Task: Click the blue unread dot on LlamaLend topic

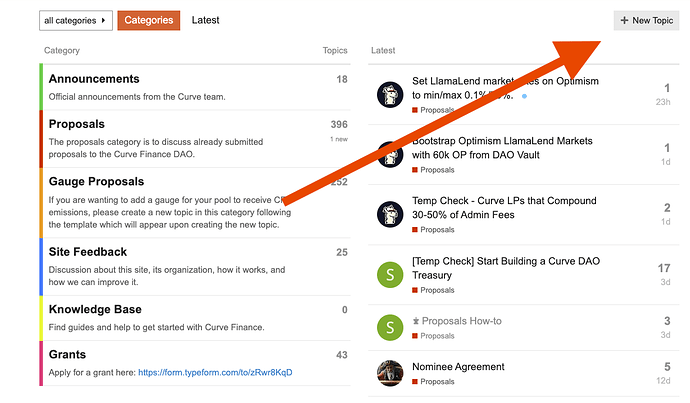Action: click(524, 96)
